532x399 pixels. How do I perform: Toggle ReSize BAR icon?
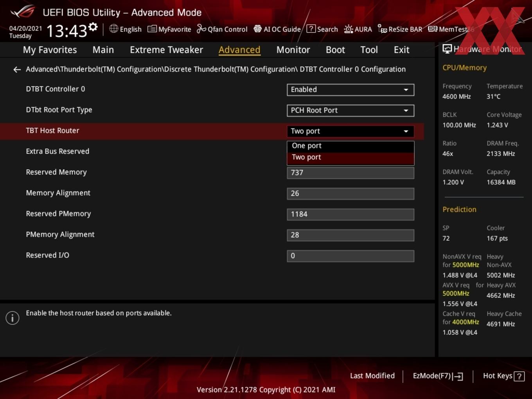coord(382,29)
